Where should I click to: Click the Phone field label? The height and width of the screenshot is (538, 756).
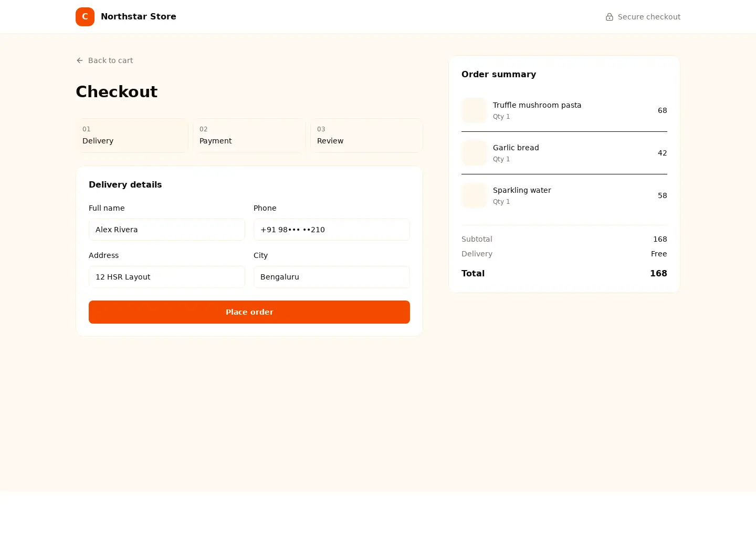265,208
